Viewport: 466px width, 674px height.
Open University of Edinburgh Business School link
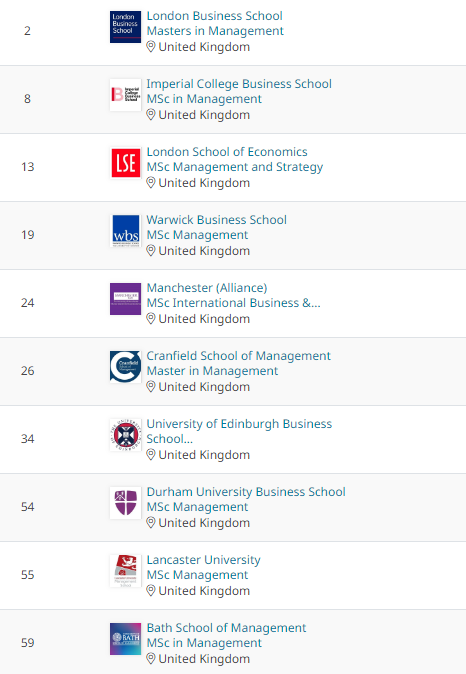click(239, 431)
